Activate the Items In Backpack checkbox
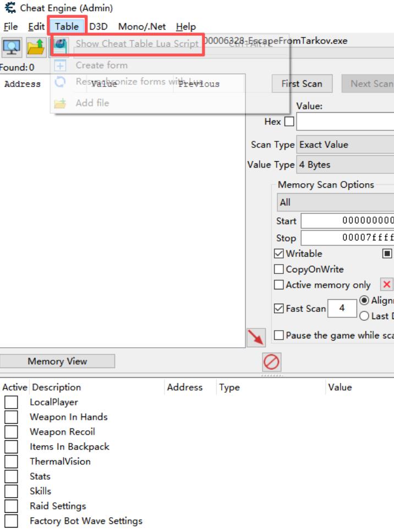The width and height of the screenshot is (394, 532). coord(11,447)
